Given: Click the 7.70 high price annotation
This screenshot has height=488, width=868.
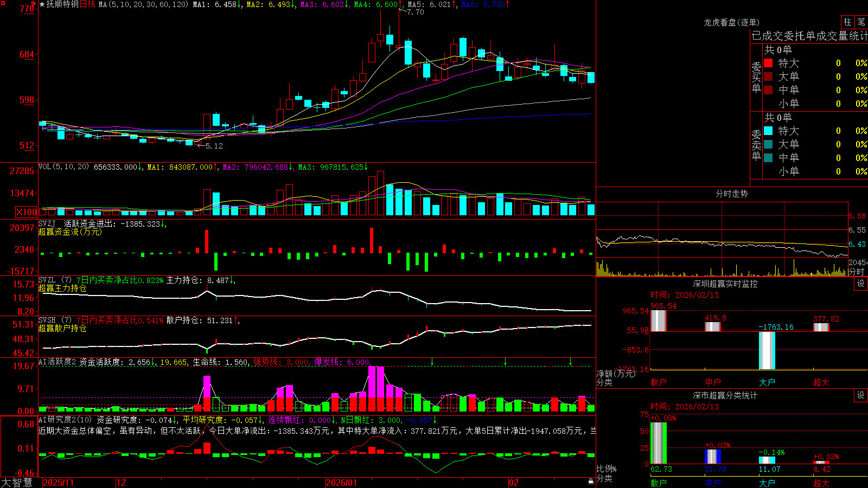Looking at the screenshot, I should [x=416, y=12].
